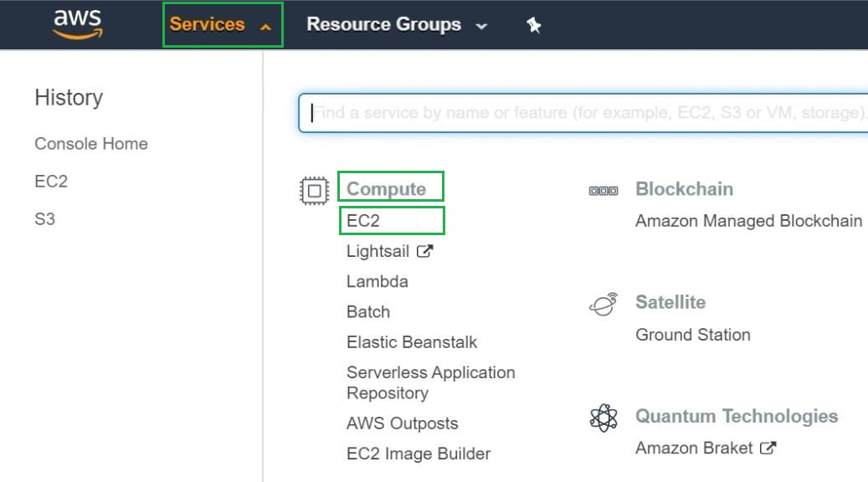
Task: Open Console Home from History
Action: click(91, 144)
